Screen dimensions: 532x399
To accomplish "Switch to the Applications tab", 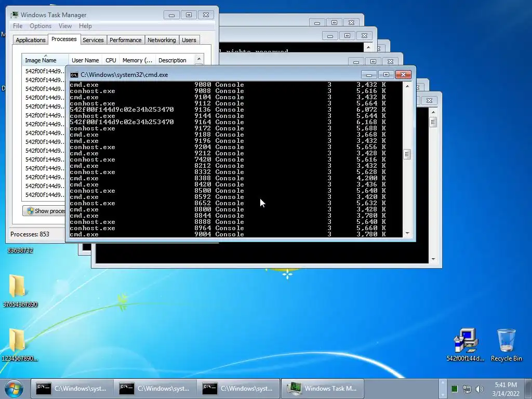I will (31, 40).
